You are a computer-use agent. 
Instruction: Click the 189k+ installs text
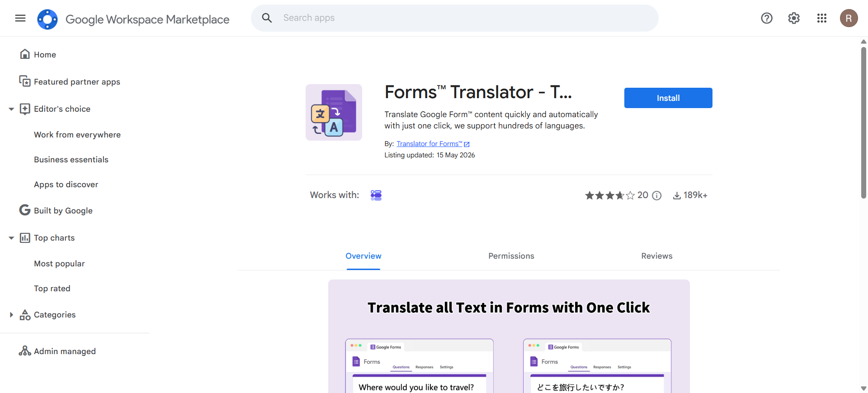pyautogui.click(x=695, y=195)
